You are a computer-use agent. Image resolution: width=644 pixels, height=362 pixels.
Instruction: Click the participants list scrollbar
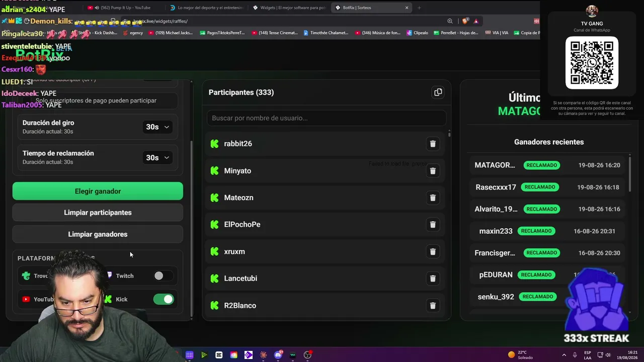pos(449,133)
